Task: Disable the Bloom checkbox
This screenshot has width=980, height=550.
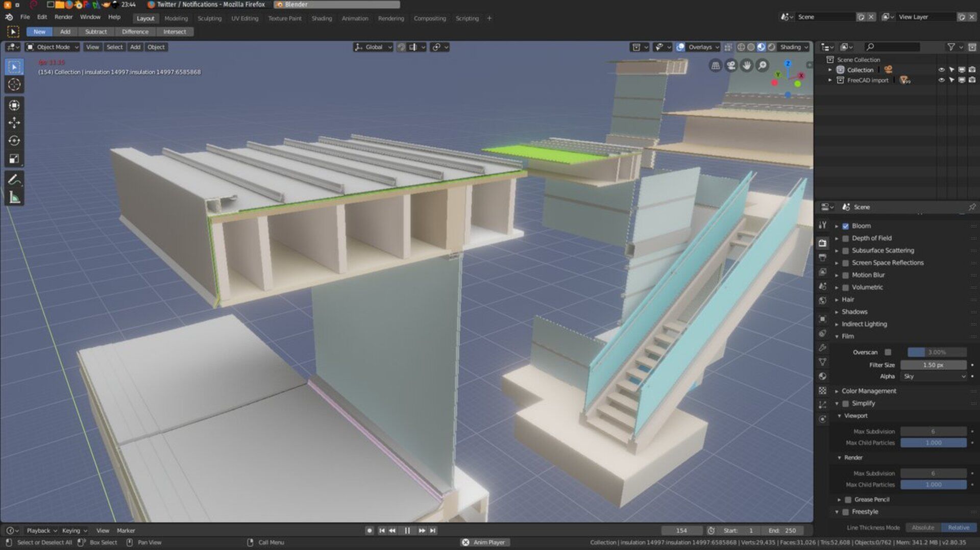Action: [846, 226]
